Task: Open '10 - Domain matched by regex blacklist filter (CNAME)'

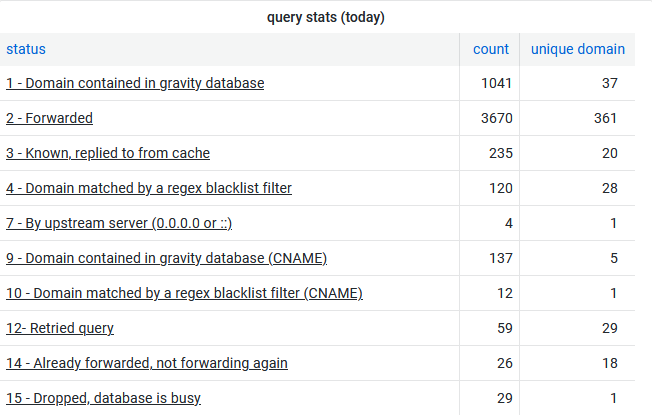Action: [x=184, y=293]
